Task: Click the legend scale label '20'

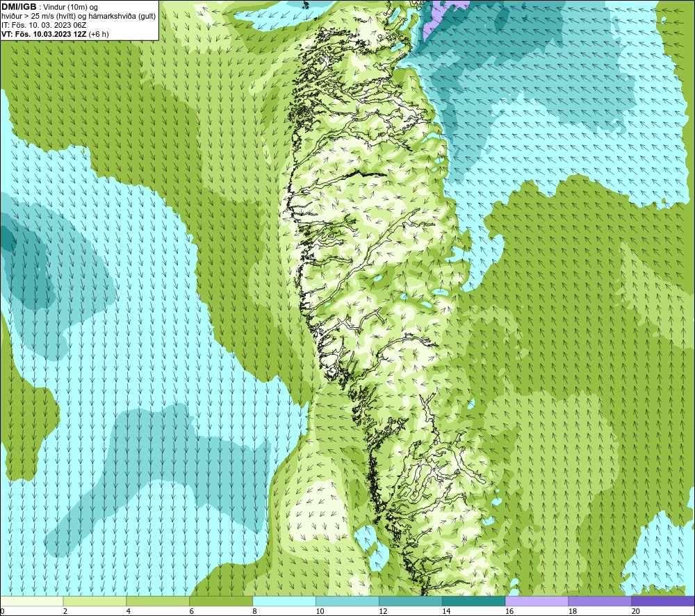Action: click(636, 611)
